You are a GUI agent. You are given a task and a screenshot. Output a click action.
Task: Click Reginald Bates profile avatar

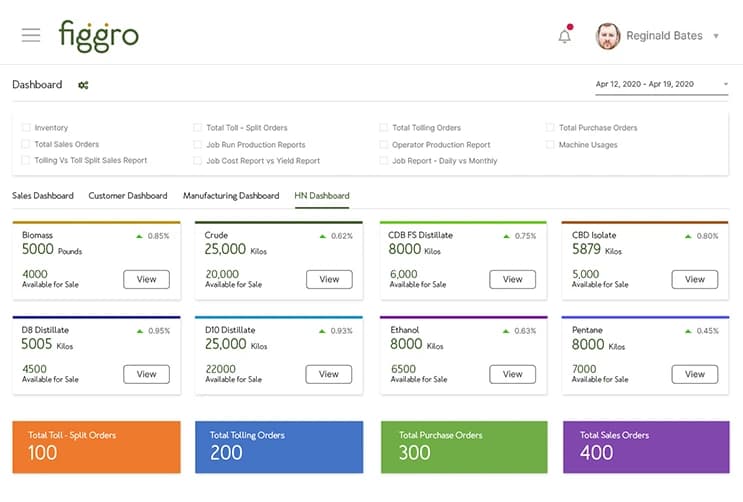(608, 36)
